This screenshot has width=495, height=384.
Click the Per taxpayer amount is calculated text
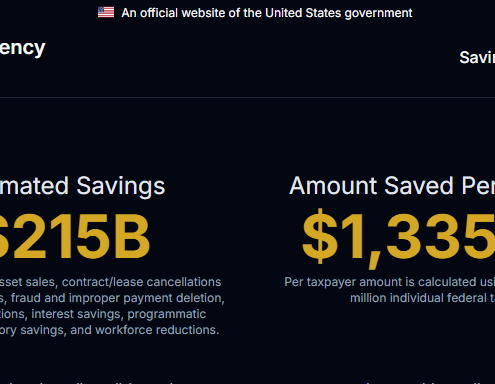389,282
